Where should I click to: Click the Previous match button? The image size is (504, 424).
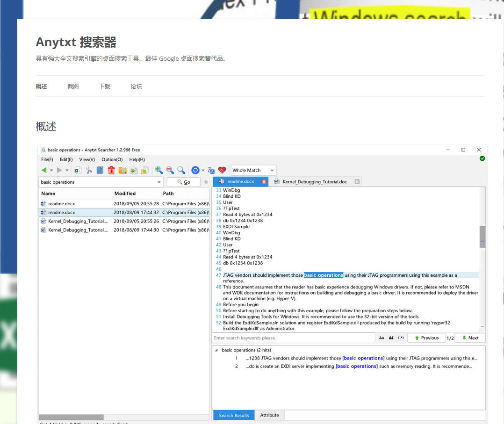(426, 338)
